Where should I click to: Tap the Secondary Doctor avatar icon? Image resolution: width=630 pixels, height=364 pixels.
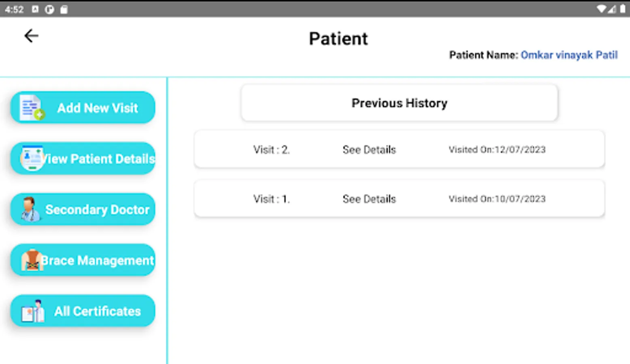[30, 209]
